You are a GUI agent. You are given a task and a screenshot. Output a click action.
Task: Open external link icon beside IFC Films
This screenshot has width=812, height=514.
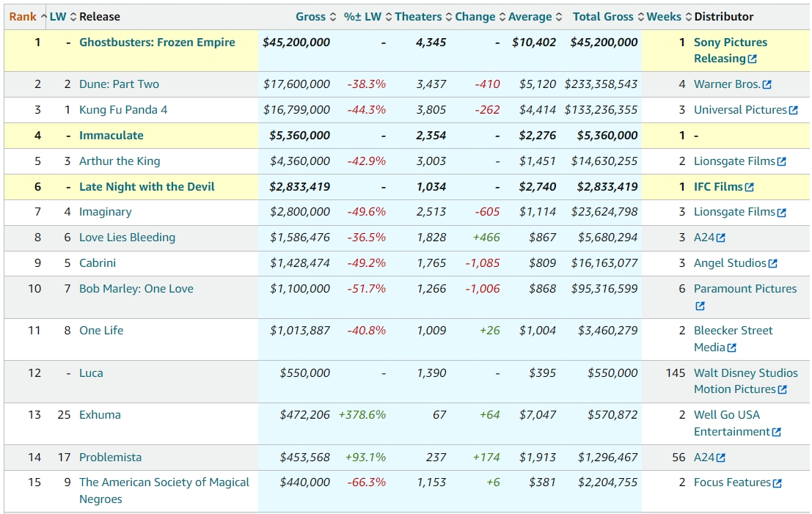pyautogui.click(x=750, y=187)
